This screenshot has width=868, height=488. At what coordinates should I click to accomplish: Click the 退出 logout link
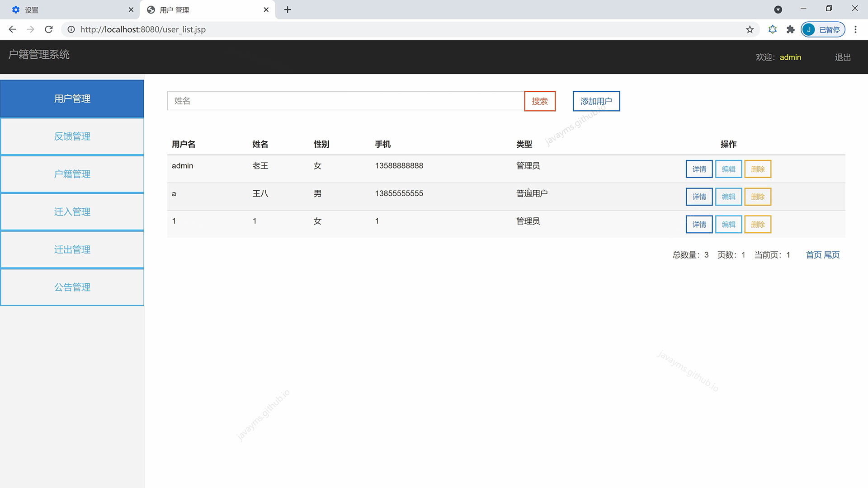843,57
